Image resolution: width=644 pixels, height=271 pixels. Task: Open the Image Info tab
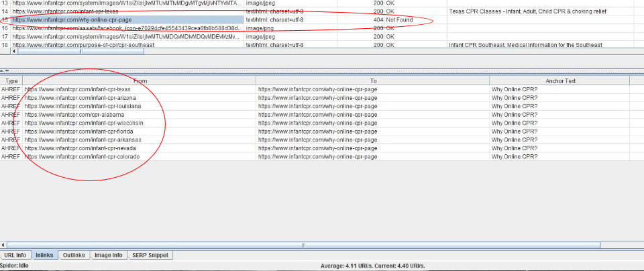point(109,255)
